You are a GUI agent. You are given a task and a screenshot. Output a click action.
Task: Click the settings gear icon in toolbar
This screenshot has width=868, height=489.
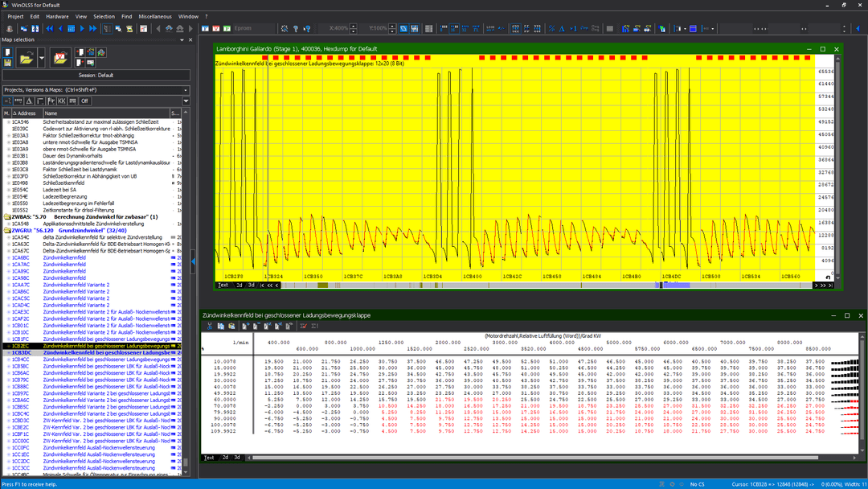point(283,28)
